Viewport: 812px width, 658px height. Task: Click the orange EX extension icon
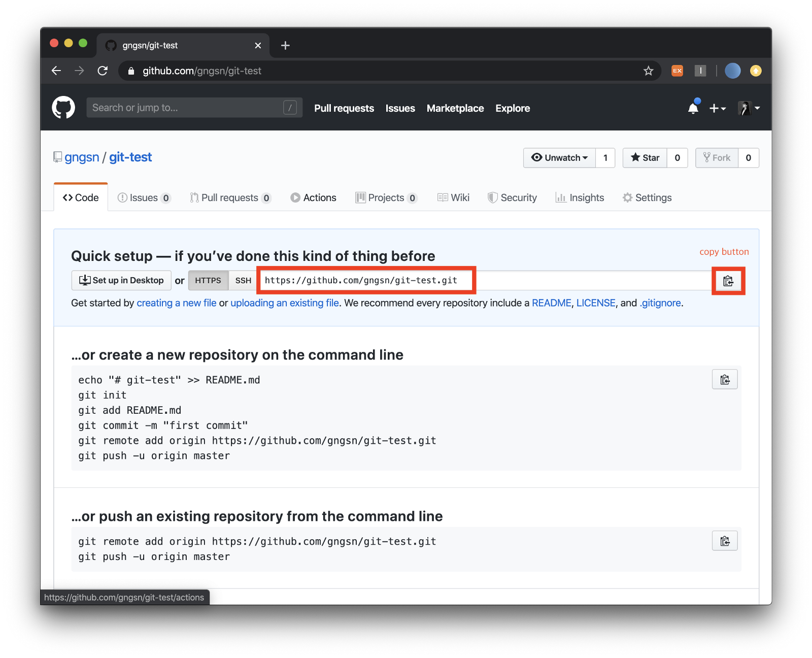click(678, 71)
